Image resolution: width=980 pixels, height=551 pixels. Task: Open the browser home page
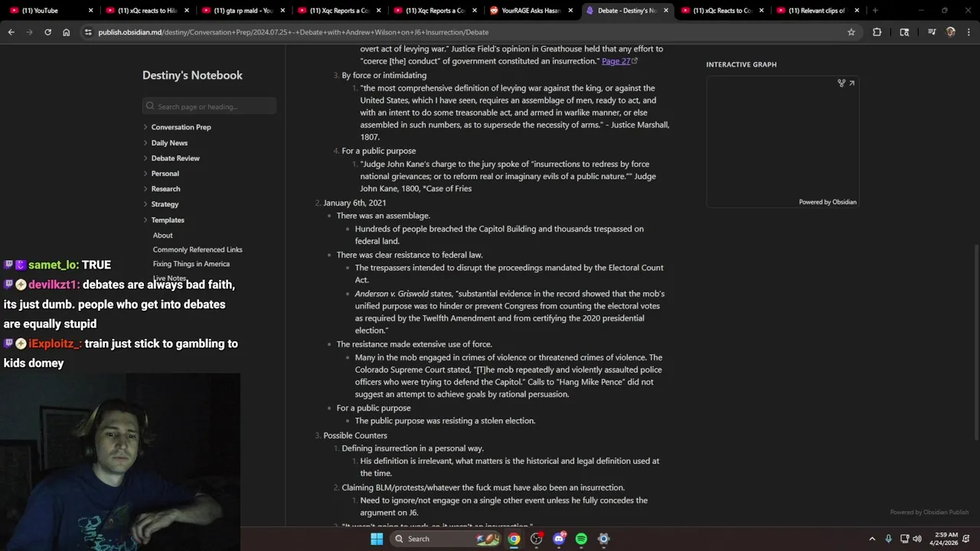[x=66, y=32]
